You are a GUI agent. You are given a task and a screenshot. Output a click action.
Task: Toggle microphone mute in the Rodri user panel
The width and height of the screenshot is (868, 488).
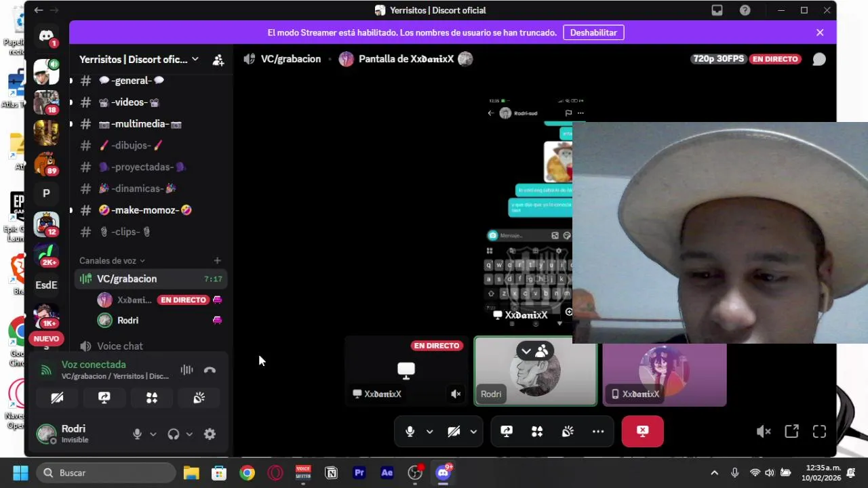[137, 434]
